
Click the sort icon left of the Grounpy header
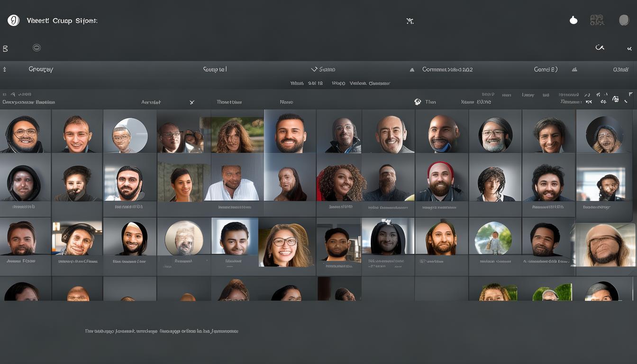(x=5, y=69)
